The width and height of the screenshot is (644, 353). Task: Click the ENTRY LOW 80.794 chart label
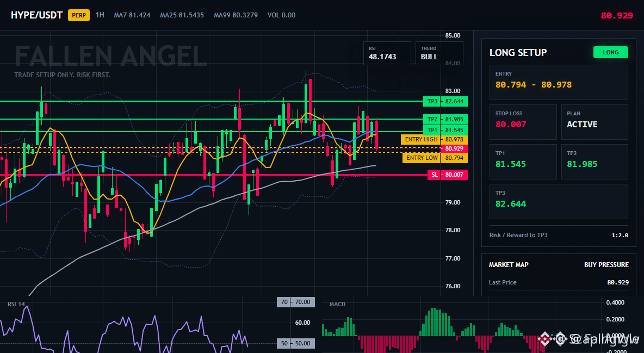pyautogui.click(x=435, y=158)
